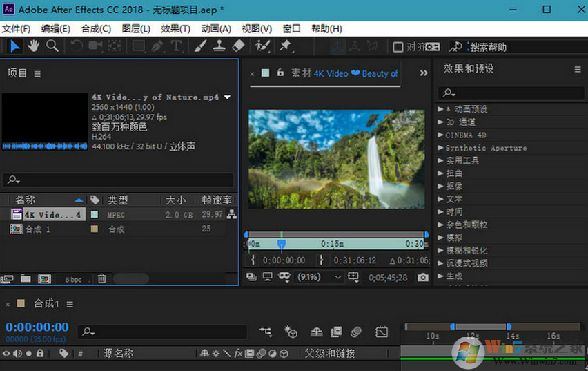The width and height of the screenshot is (588, 371).
Task: Expand the 动画预设 effects category
Action: coord(441,109)
